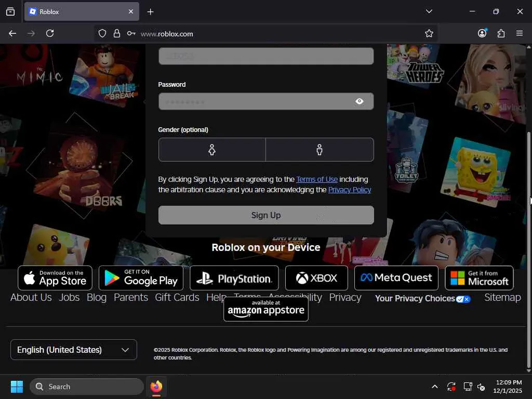Click the muted volume tray icon
Image resolution: width=532 pixels, height=399 pixels.
[482, 387]
